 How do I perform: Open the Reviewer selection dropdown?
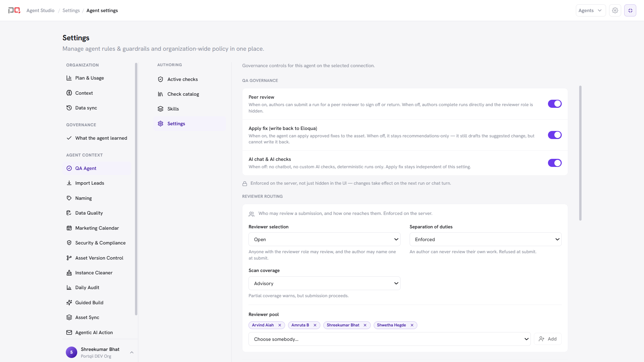tap(324, 239)
